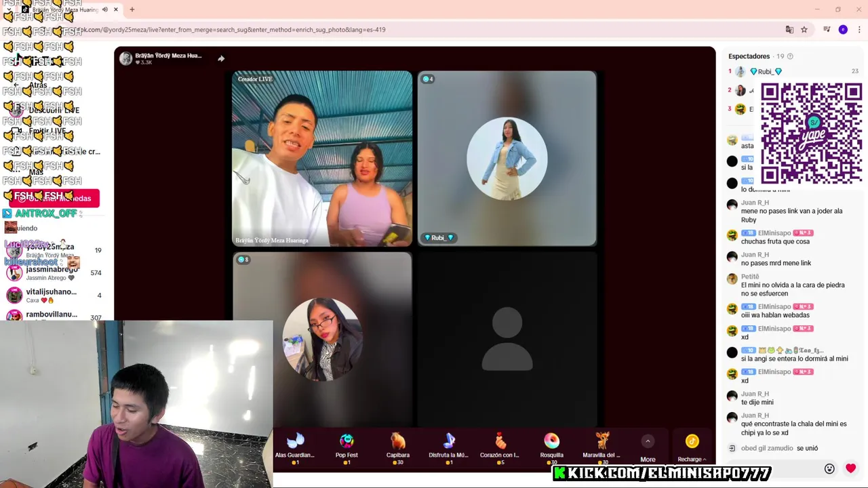Select message 'no pases mrd meme link'

[776, 263]
